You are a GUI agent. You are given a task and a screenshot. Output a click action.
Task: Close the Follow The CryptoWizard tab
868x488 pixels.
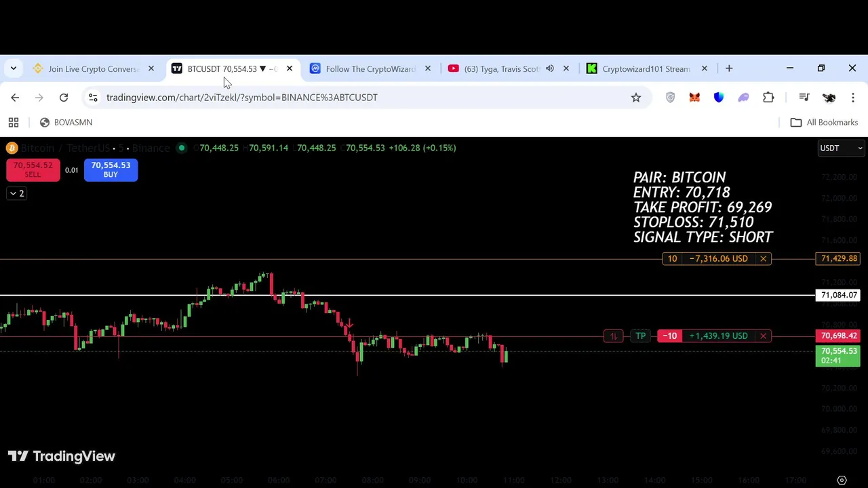point(428,68)
